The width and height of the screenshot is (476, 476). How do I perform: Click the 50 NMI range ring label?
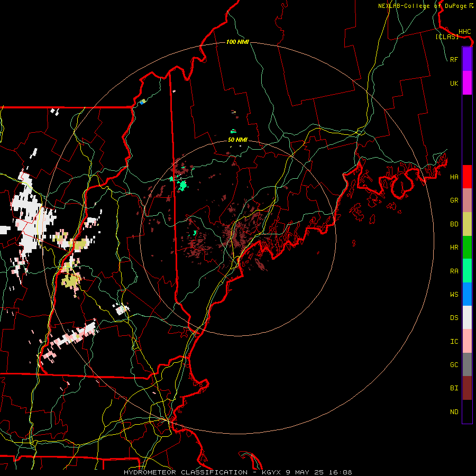(237, 140)
